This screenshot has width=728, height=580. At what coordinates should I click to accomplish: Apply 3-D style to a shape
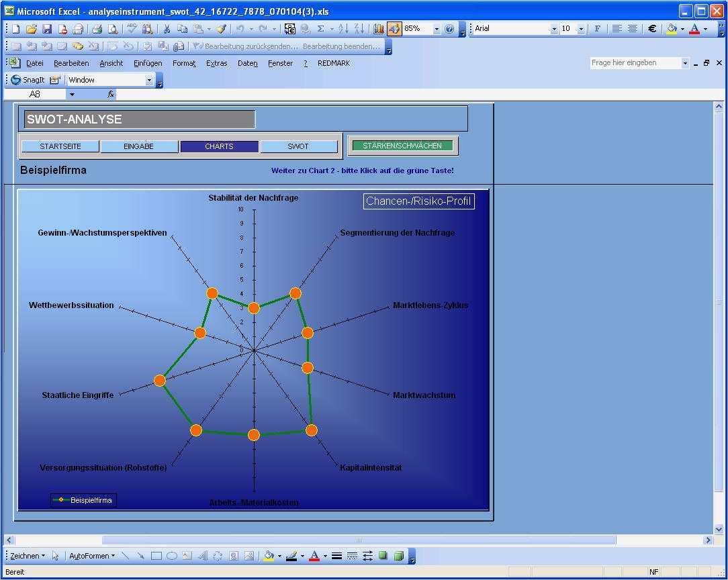click(x=399, y=556)
